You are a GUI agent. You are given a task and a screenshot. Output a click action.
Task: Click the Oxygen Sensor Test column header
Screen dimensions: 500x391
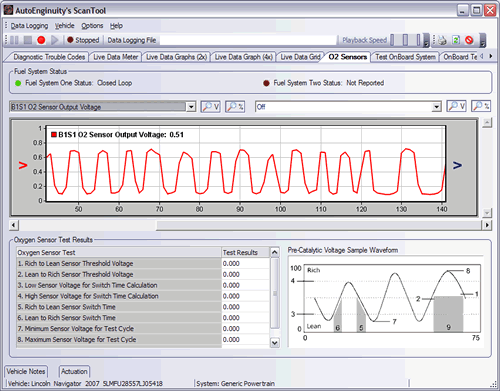point(119,252)
